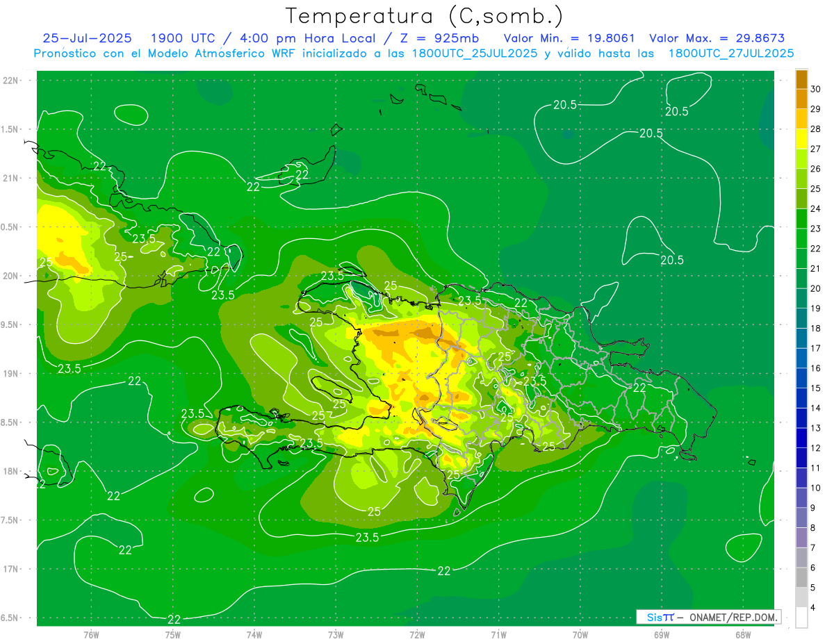Click the colorbar label "7"

point(815,547)
